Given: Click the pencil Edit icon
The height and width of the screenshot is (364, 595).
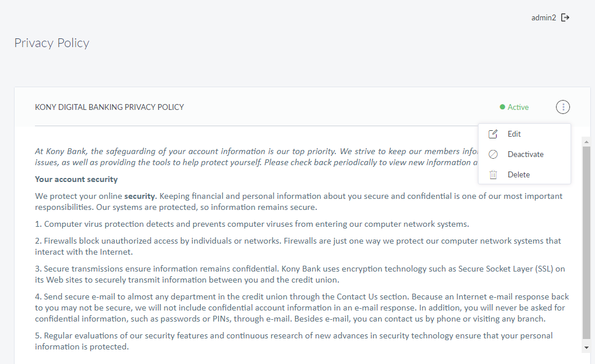Looking at the screenshot, I should point(493,134).
